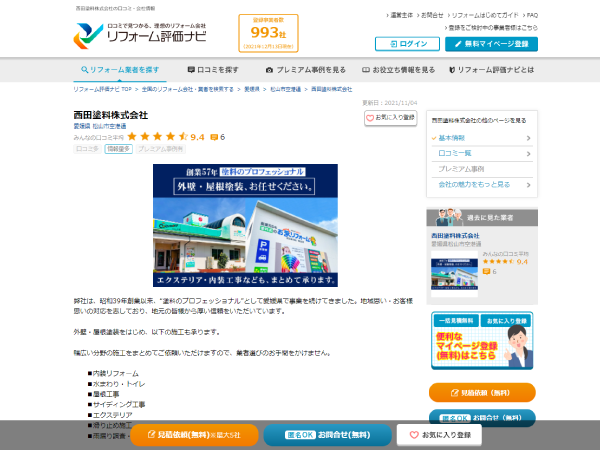
Task: Click camera icon beside プレミアム事例を見る
Action: 269,70
